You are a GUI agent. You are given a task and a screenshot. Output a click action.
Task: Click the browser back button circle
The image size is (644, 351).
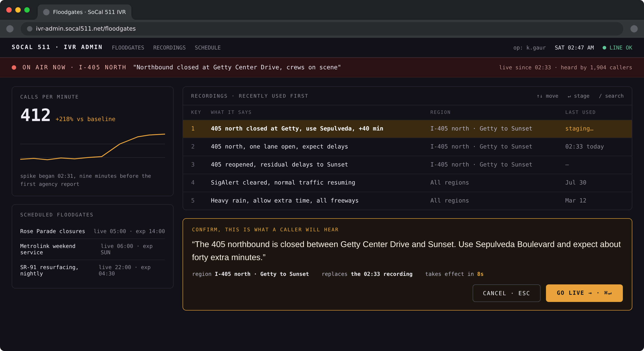(x=10, y=29)
